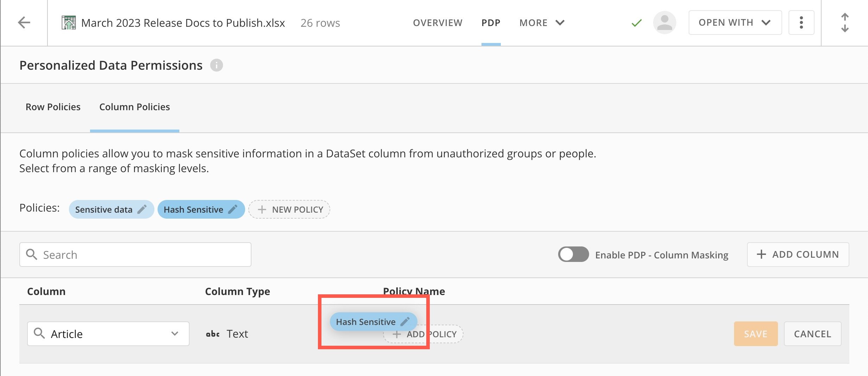Viewport: 868px width, 376px height.
Task: Click the ADD COLUMN button
Action: point(798,254)
